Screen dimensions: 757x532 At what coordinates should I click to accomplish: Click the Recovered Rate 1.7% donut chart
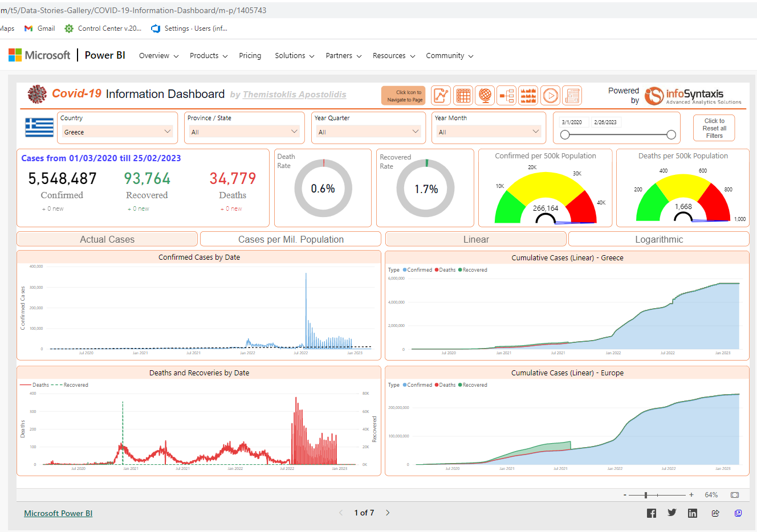click(x=426, y=189)
